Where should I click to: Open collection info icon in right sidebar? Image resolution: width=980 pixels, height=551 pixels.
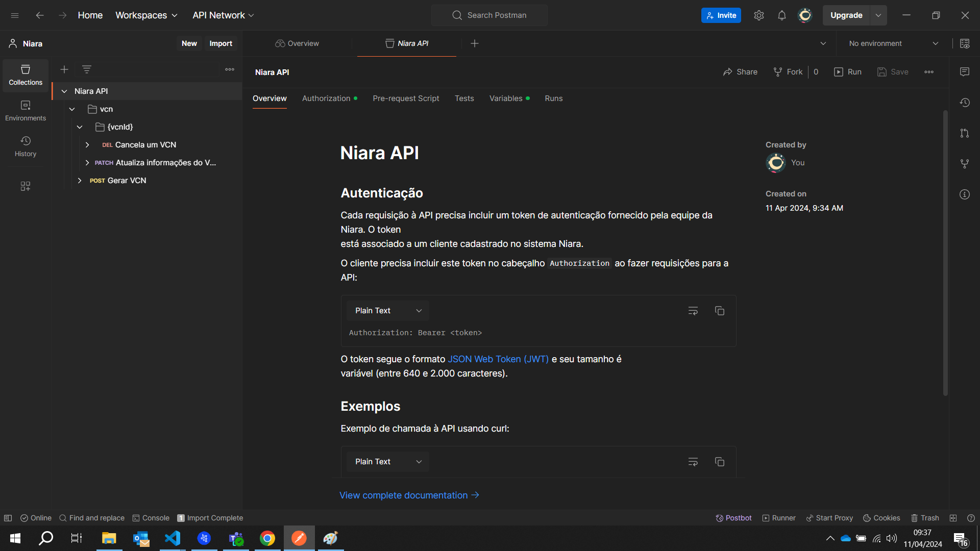click(x=965, y=194)
